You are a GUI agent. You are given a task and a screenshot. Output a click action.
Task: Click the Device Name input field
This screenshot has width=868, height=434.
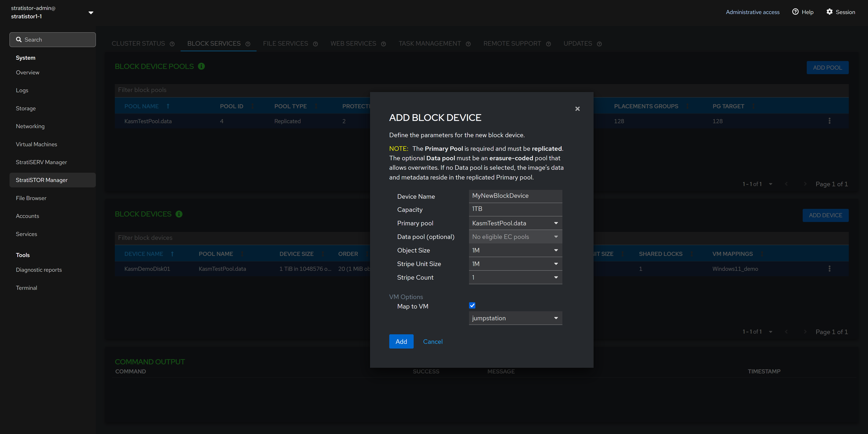[x=515, y=196]
